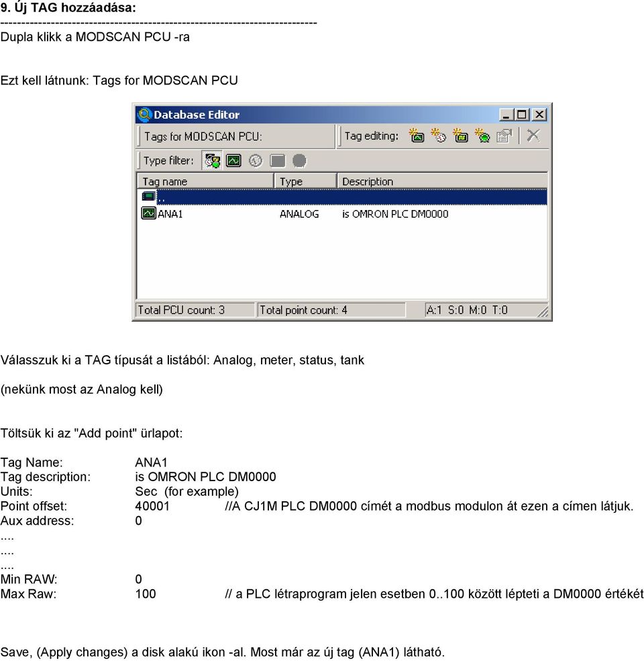
Task: Click the analog icon beside ANA1
Action: pos(148,213)
